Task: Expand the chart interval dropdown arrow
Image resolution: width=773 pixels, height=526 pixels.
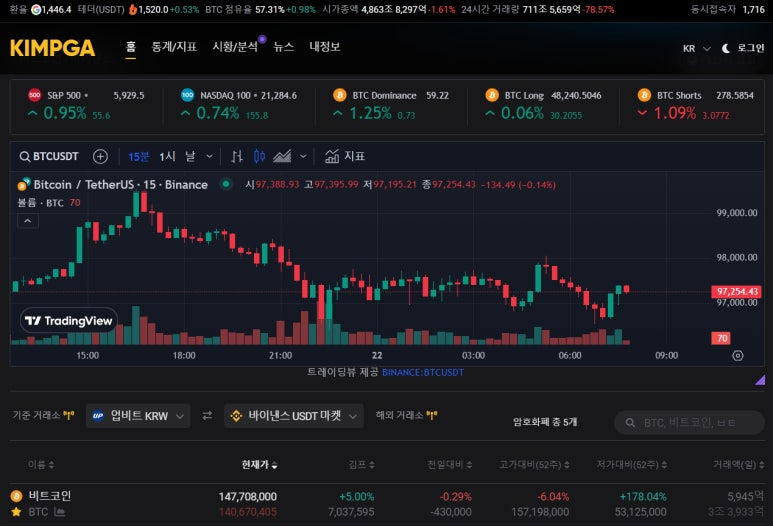Action: (209, 157)
